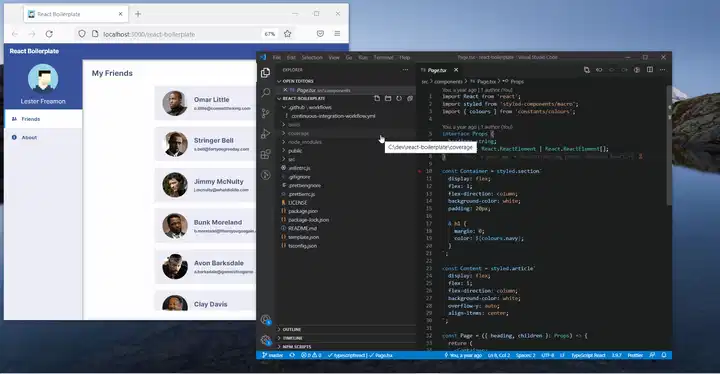Screen dimensions: 720x374
Task: Click the errors and warnings counter in status bar
Action: click(x=311, y=355)
